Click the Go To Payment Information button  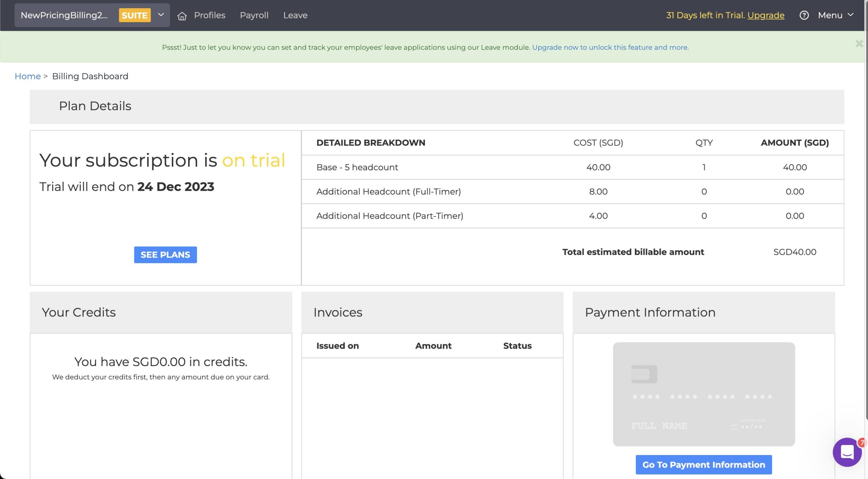[x=704, y=464]
